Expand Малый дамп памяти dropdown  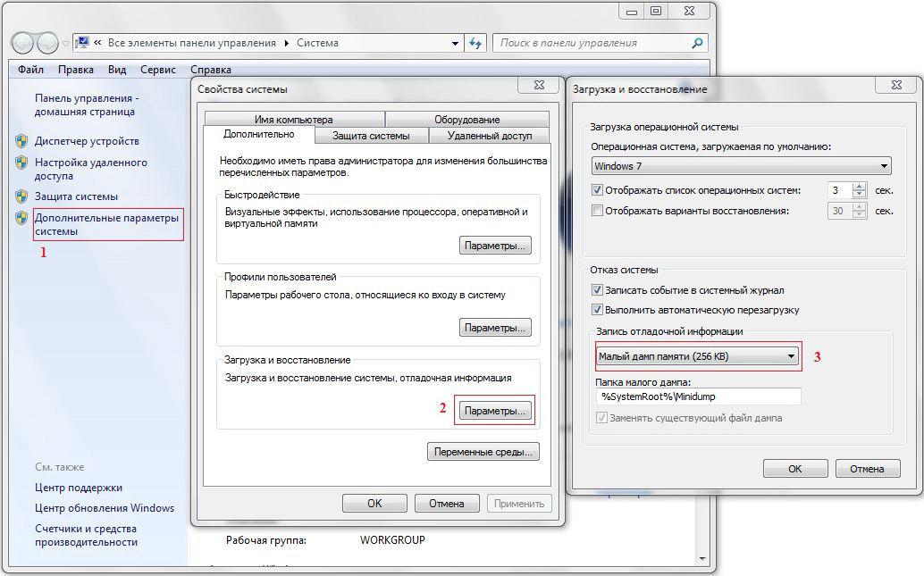click(x=791, y=356)
